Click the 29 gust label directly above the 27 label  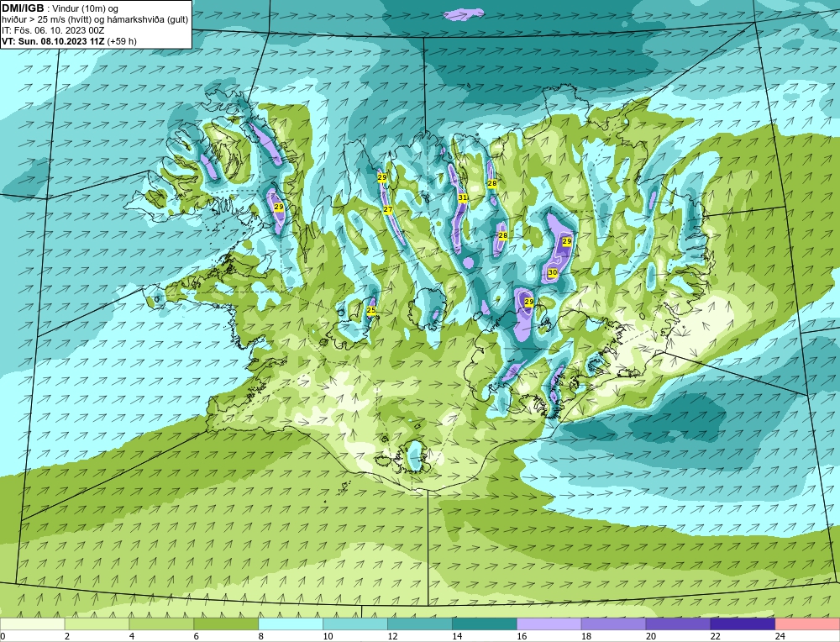pyautogui.click(x=382, y=177)
